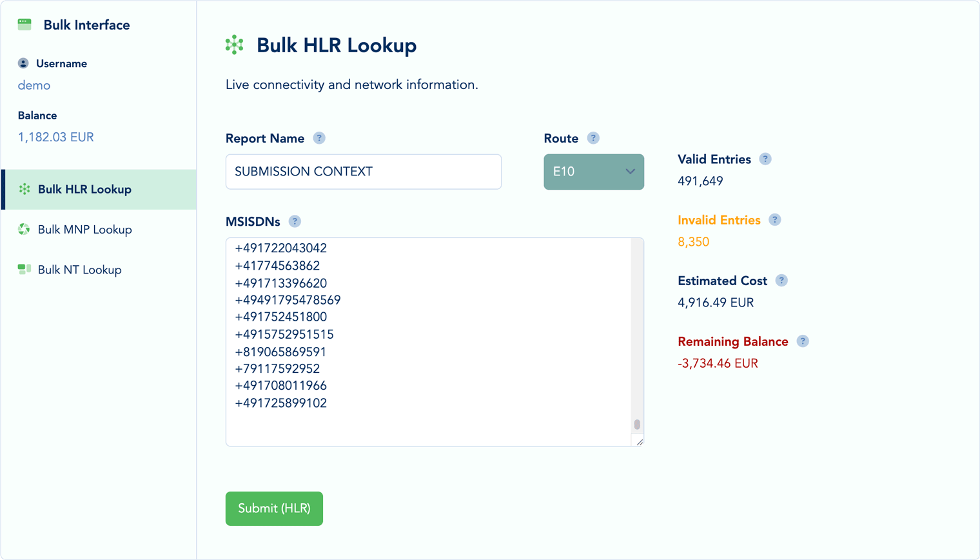Show help for Invalid Entries

[x=775, y=220]
